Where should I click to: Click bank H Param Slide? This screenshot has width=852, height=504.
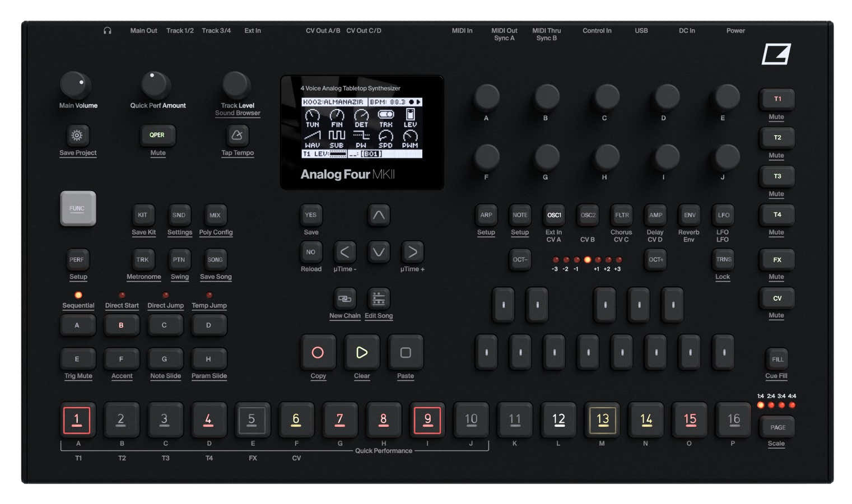[208, 359]
